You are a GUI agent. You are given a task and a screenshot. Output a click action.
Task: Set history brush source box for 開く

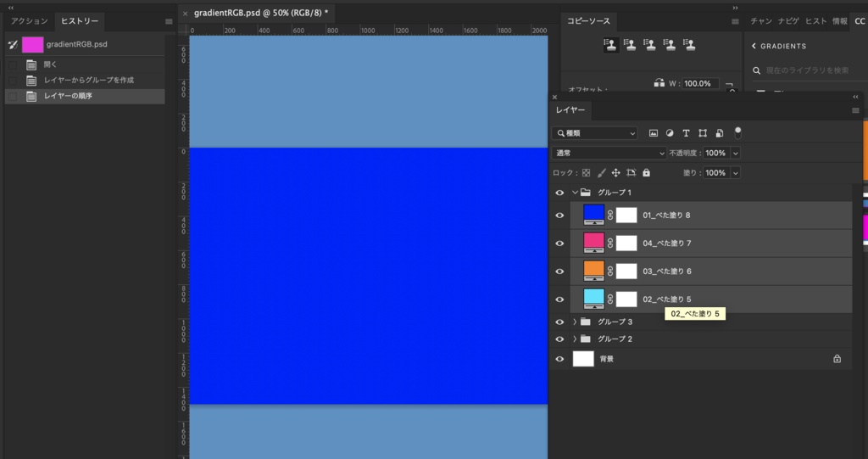pyautogui.click(x=14, y=64)
